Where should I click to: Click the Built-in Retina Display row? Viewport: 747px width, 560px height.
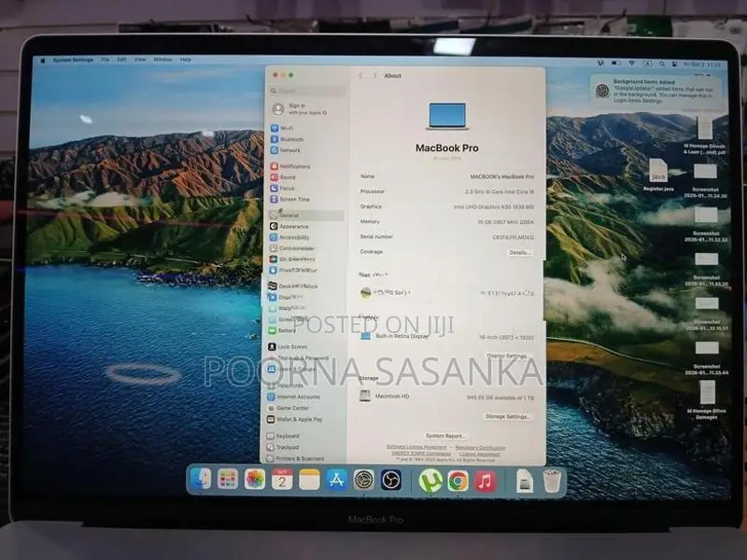click(446, 337)
